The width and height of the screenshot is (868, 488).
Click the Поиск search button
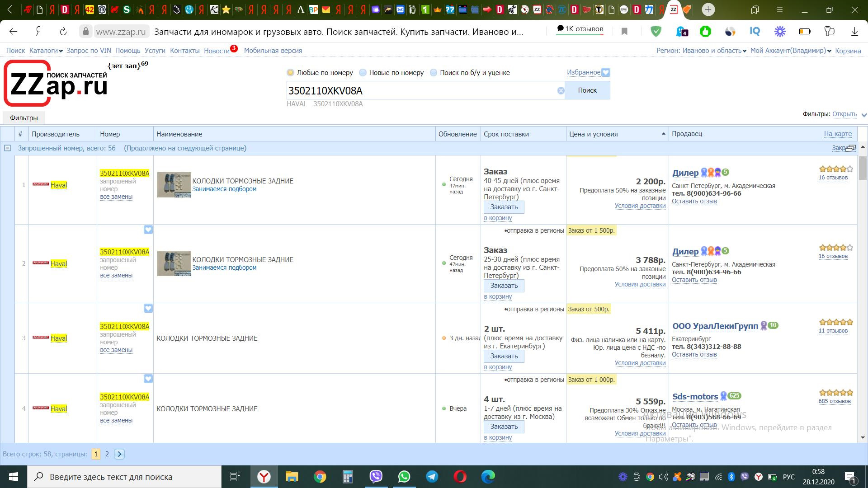pyautogui.click(x=587, y=90)
